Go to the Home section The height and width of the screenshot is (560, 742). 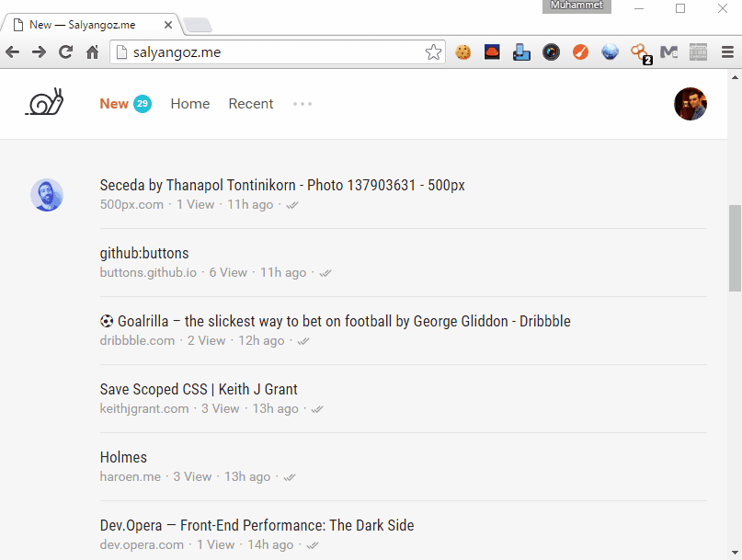tap(190, 104)
